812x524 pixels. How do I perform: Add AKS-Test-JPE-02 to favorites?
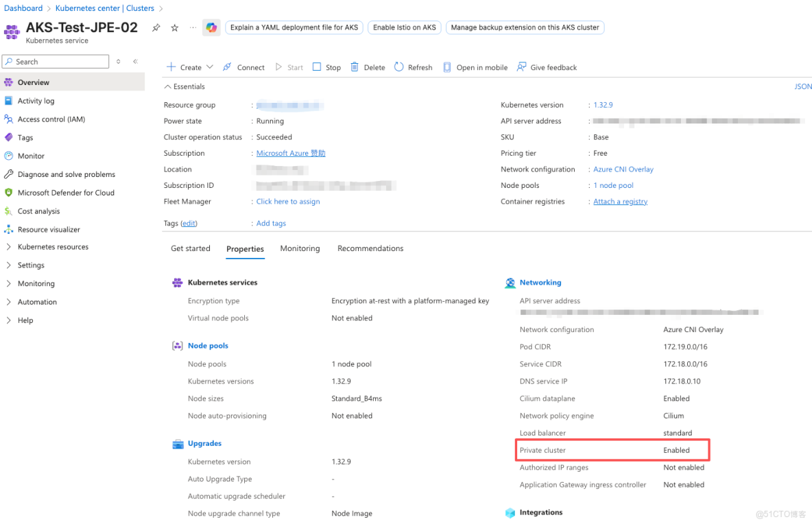click(x=174, y=27)
